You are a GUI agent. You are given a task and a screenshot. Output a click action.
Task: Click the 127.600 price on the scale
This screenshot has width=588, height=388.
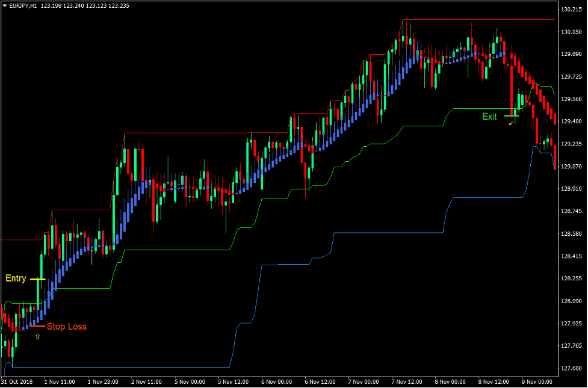(x=571, y=368)
